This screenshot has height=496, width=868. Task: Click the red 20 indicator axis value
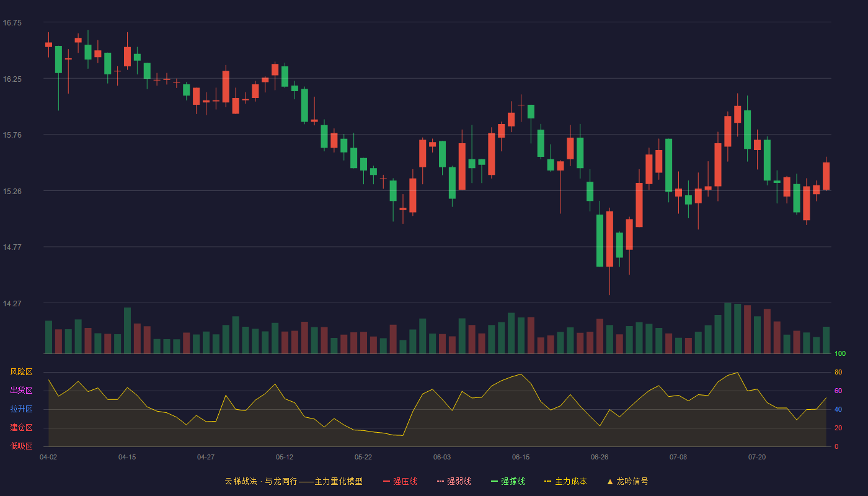click(x=838, y=428)
